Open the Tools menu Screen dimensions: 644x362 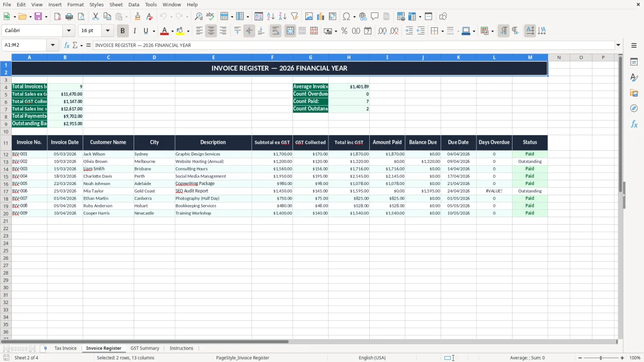[151, 4]
